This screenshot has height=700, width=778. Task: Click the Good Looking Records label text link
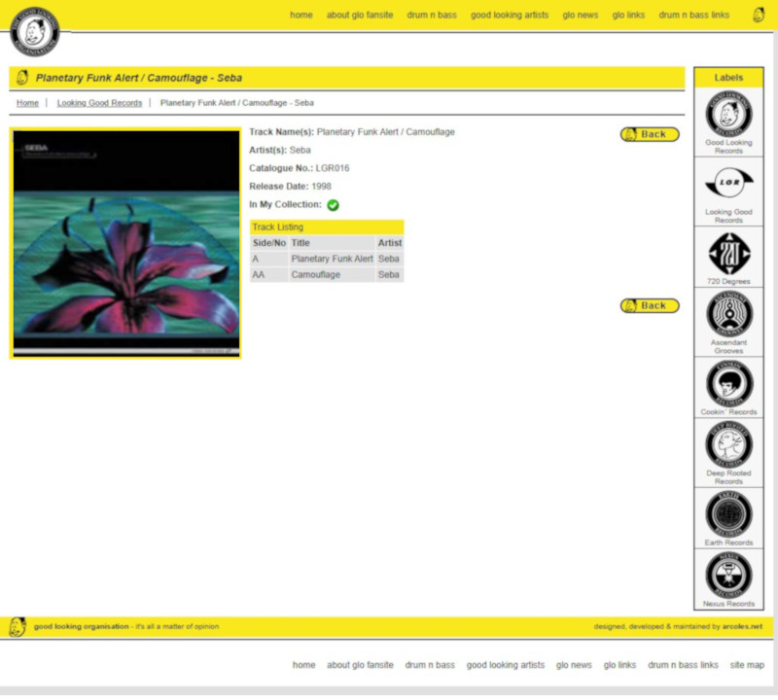click(x=728, y=147)
